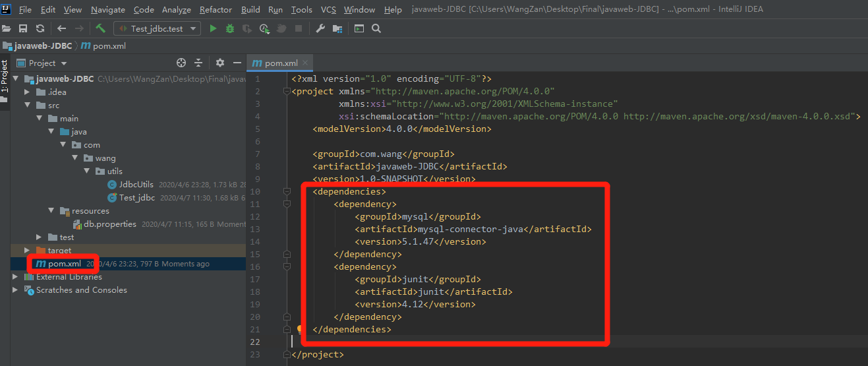Select Test_jdbc class in project tree
868x366 pixels.
pyautogui.click(x=137, y=197)
